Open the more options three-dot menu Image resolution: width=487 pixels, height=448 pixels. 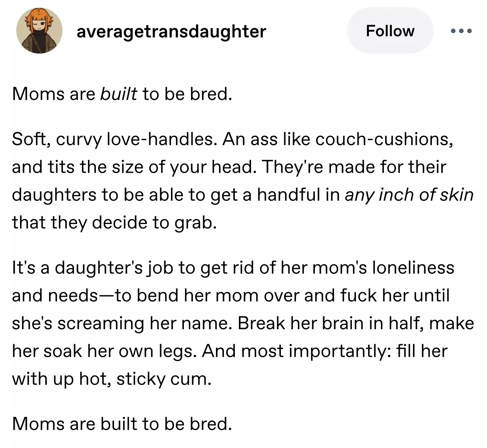point(461,31)
